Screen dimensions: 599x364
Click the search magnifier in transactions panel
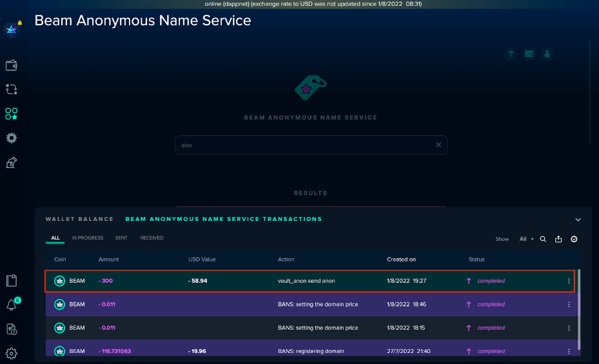pos(543,239)
